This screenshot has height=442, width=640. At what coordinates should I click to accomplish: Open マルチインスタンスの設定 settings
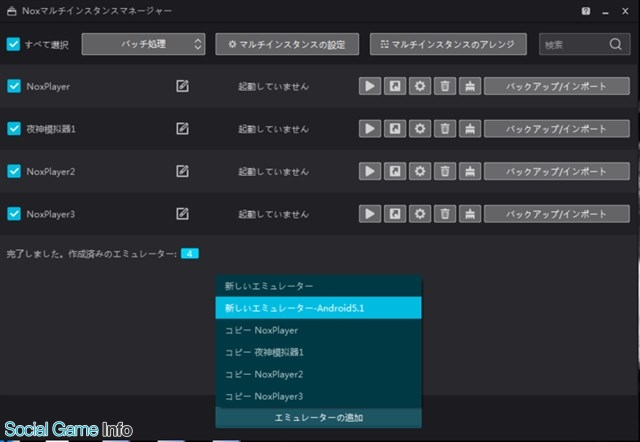[287, 44]
